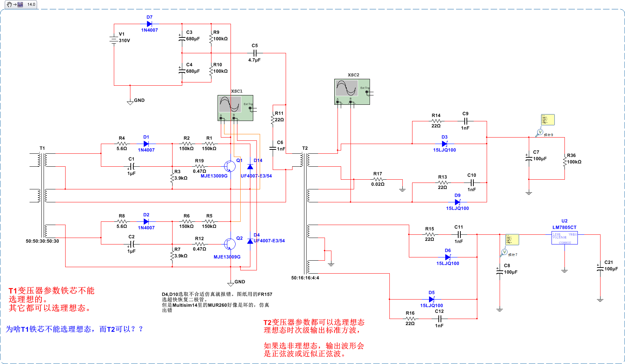This screenshot has height=364, width=625.
Task: Select capacitor C1 symbol
Action: [131, 166]
